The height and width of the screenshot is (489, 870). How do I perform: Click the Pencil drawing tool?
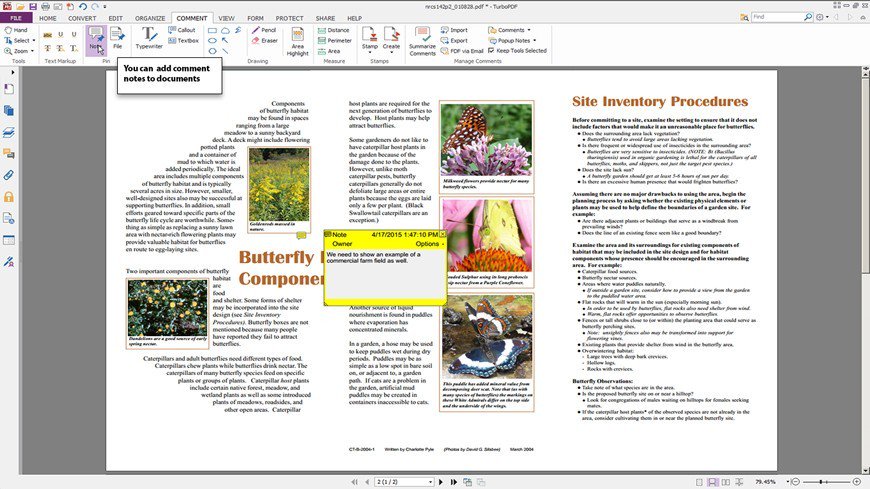(x=264, y=30)
